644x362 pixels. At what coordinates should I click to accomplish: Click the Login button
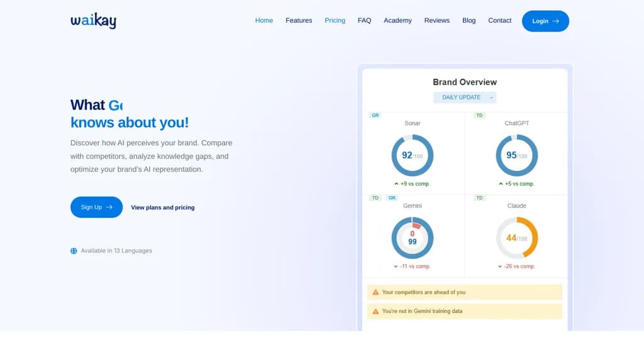tap(545, 21)
